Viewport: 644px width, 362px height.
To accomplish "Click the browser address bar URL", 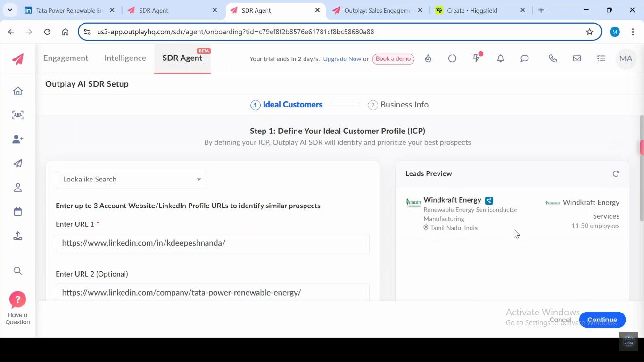I will click(x=235, y=32).
